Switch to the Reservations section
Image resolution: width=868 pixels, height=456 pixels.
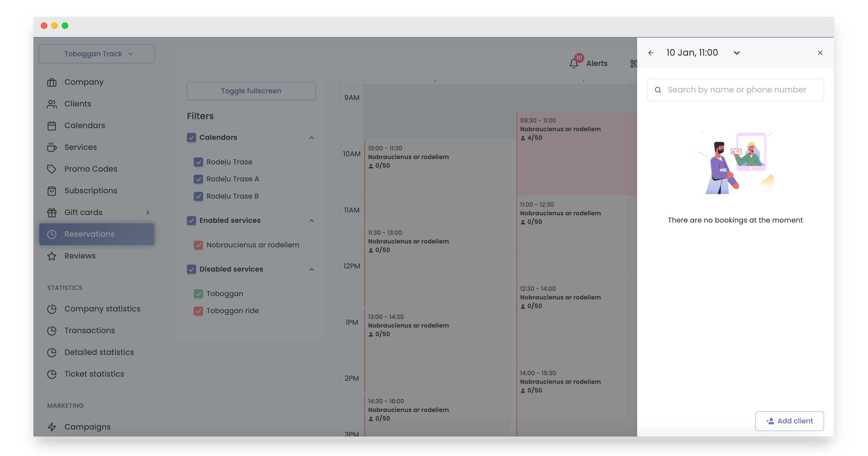(89, 234)
